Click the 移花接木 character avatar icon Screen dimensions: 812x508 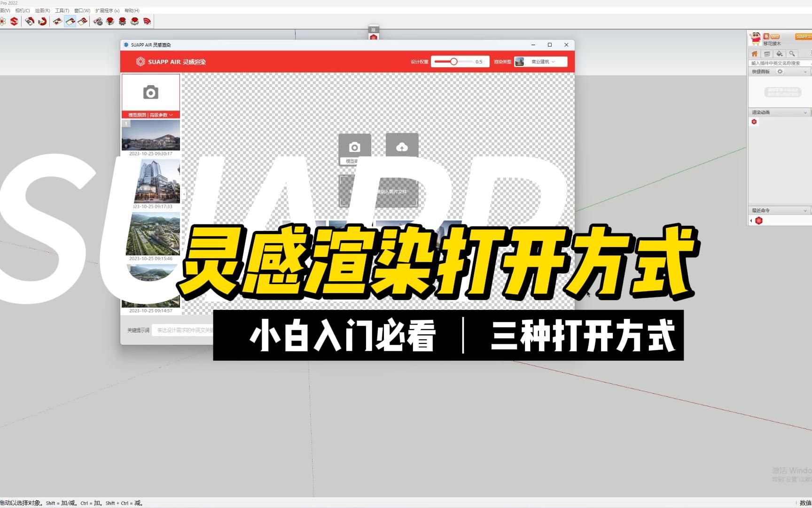756,38
